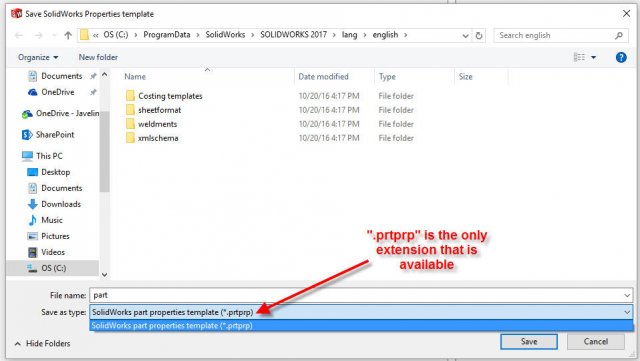The image size is (640, 361).
Task: Click the sheetformat folder icon
Action: (x=130, y=110)
